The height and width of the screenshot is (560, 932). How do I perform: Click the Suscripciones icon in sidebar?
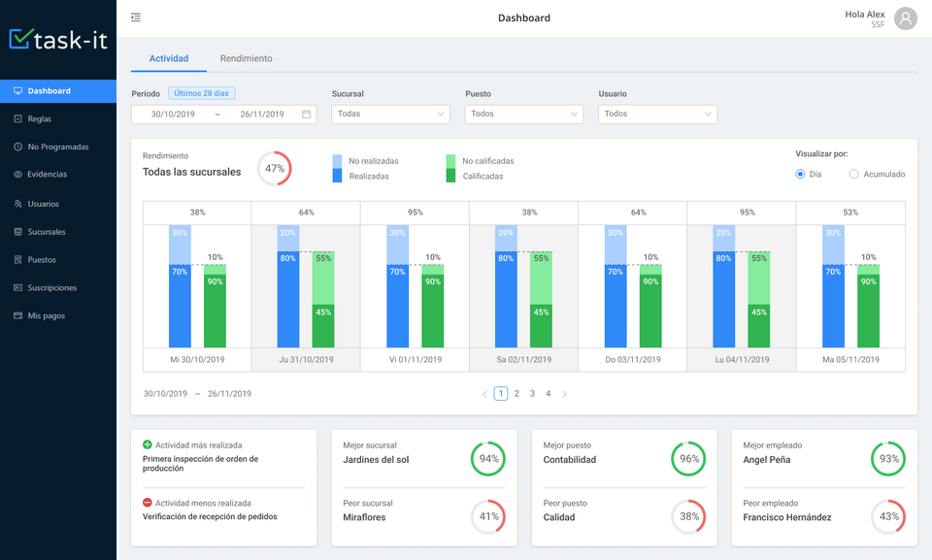(17, 287)
